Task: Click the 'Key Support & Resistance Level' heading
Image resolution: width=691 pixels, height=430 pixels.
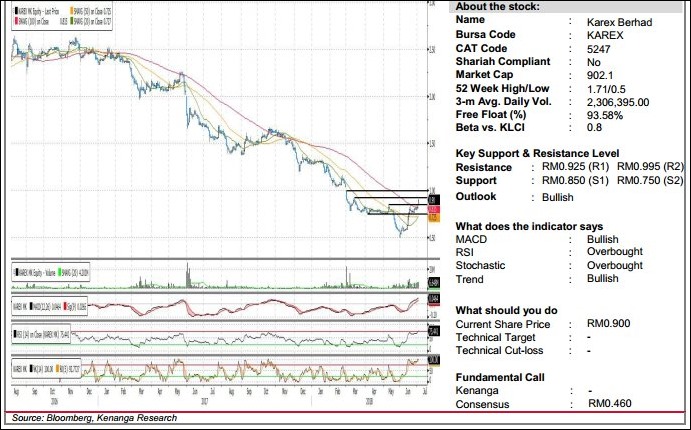Action: (537, 153)
